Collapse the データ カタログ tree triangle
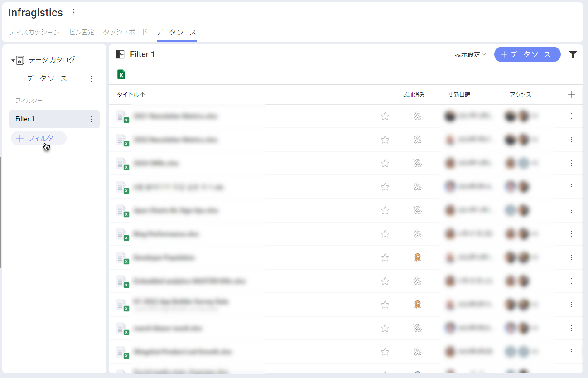Viewport: 588px width, 378px height. click(x=13, y=60)
